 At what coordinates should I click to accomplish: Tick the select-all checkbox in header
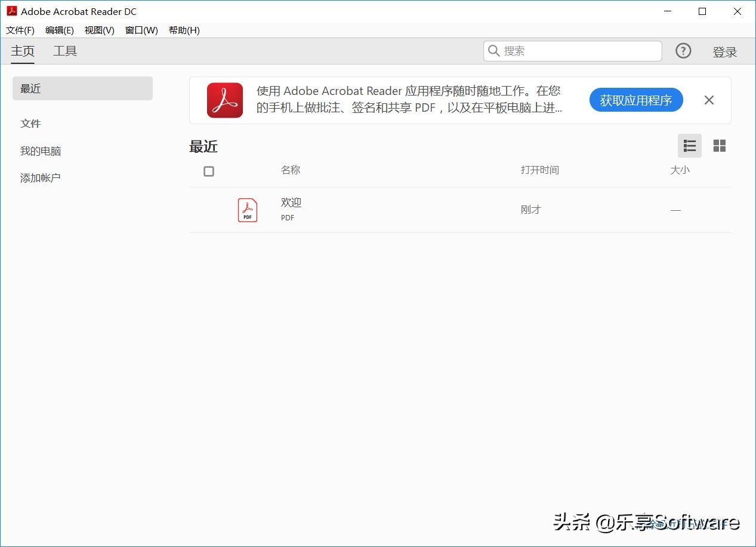pos(209,171)
